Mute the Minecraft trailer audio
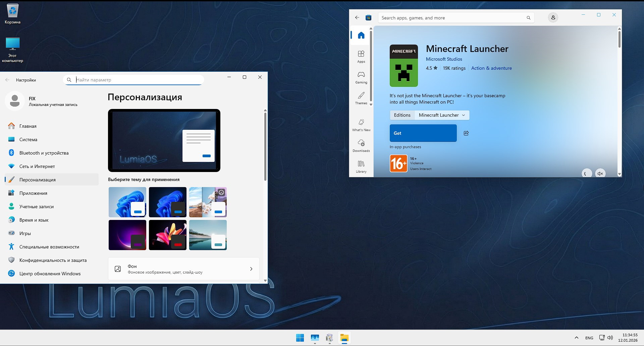Viewport: 644px width, 346px height. click(x=600, y=173)
